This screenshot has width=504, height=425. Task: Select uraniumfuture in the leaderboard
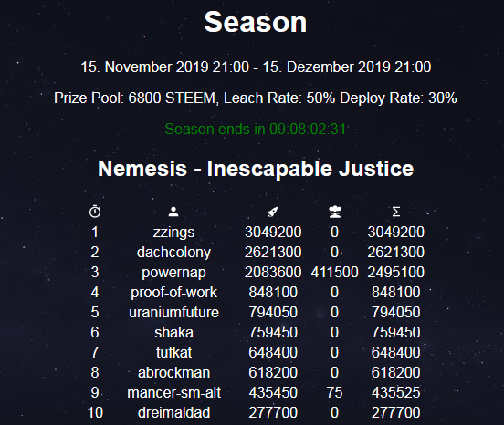[173, 312]
